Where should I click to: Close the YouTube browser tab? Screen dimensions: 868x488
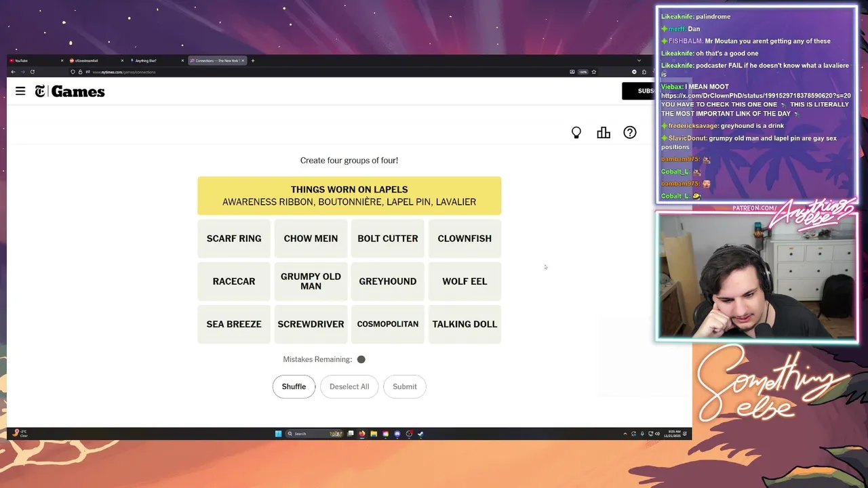[x=62, y=61]
